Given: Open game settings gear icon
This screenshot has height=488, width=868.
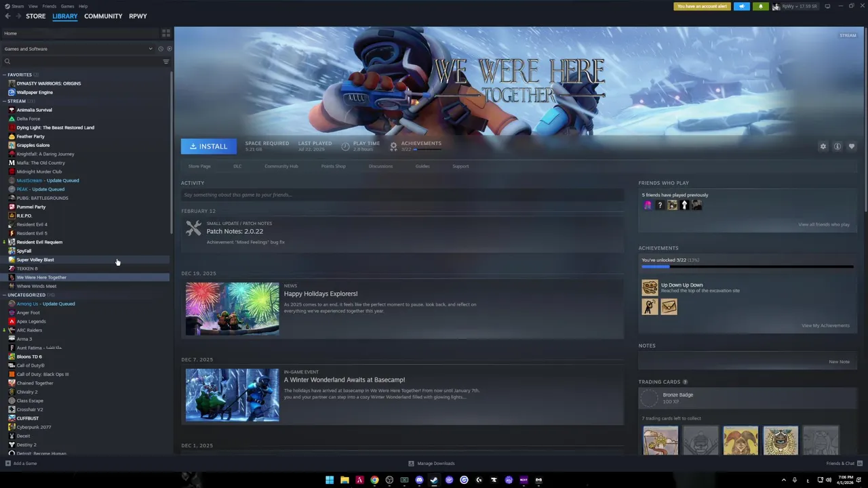Looking at the screenshot, I should [823, 146].
